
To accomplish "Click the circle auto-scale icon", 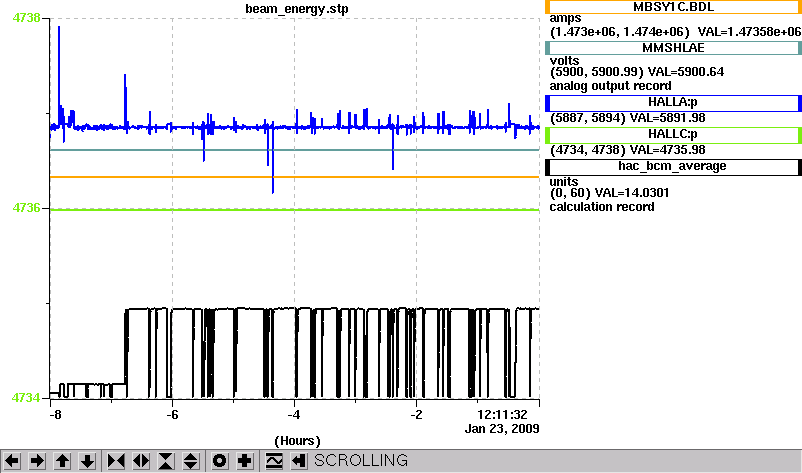I will coord(219,461).
